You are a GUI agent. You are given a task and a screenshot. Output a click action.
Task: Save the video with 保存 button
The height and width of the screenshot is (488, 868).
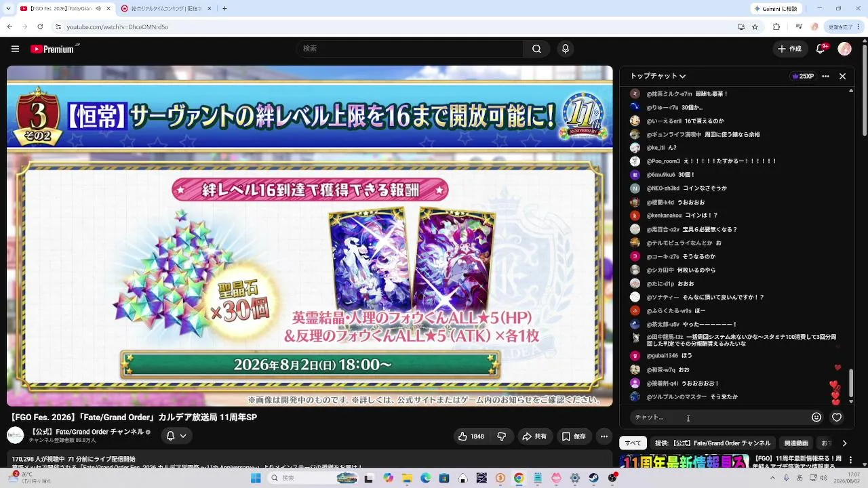(574, 436)
